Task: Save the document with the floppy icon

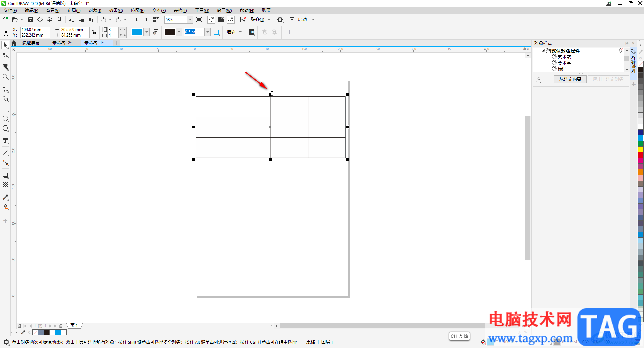Action: pyautogui.click(x=30, y=20)
